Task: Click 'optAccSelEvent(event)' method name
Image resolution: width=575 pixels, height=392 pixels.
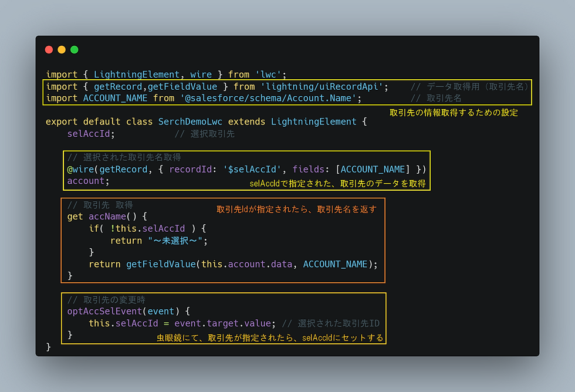Action: pos(123,312)
